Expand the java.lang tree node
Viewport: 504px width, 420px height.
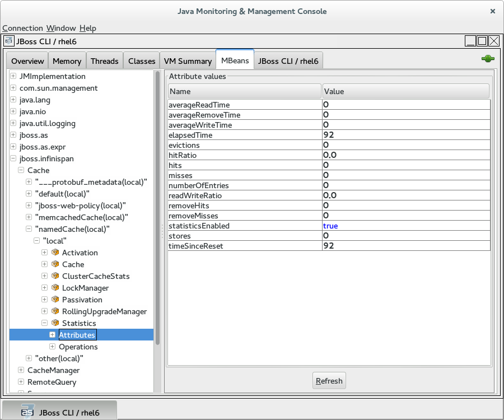(x=13, y=100)
